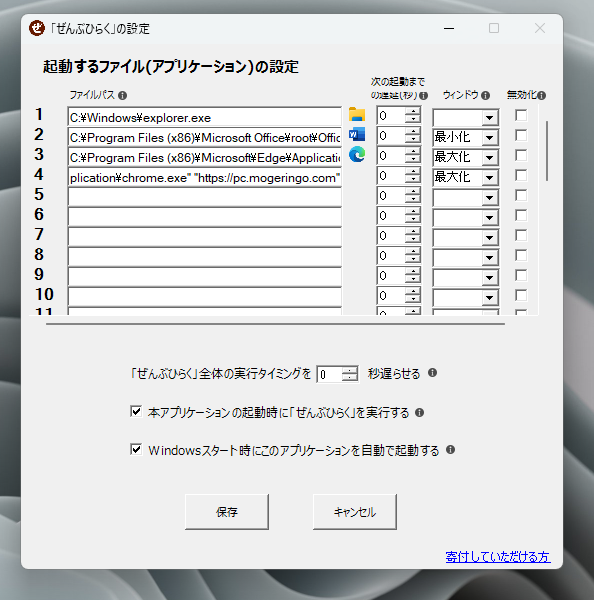594x600 pixels.
Task: Click file path field containing Edge Application
Action: pos(204,157)
